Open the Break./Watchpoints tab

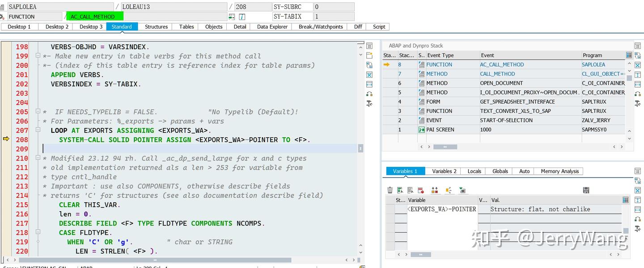(x=320, y=27)
